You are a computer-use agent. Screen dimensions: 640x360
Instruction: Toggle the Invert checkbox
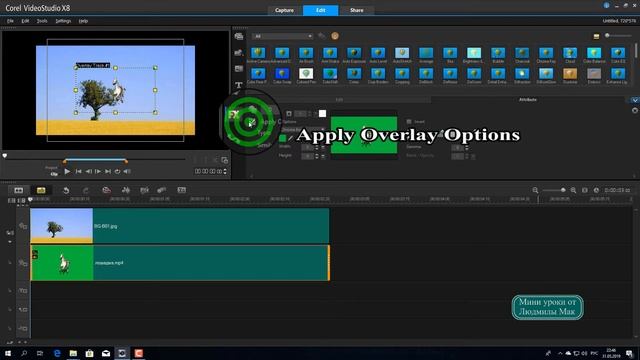click(409, 122)
